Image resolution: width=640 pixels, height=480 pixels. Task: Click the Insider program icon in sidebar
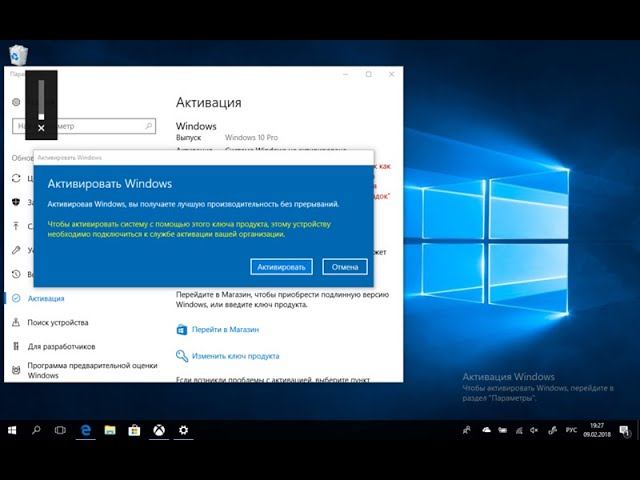tap(16, 370)
